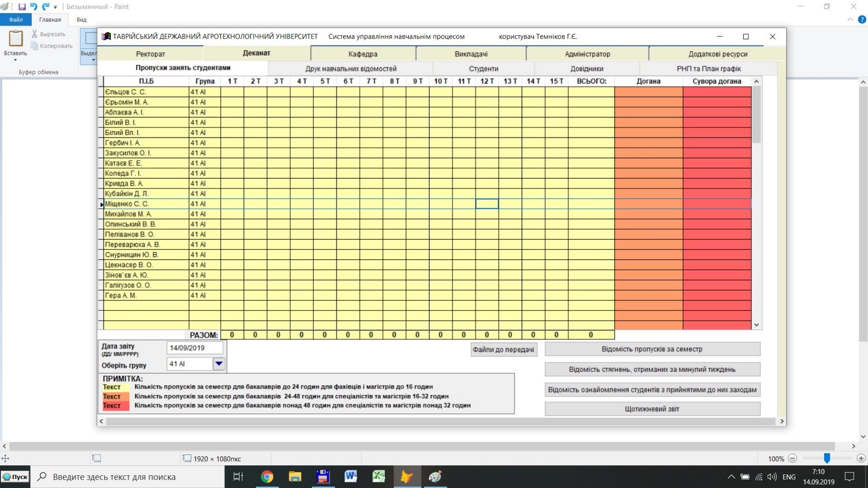
Task: Open Google Chrome from the taskbar
Action: click(267, 477)
